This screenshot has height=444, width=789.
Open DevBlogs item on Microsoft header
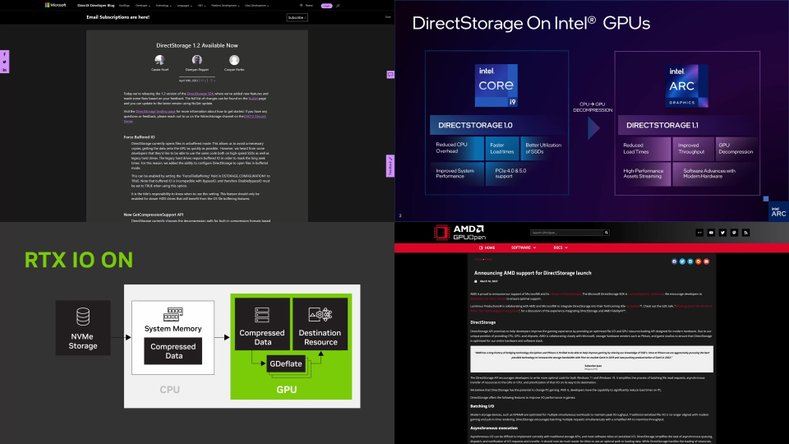tap(124, 6)
